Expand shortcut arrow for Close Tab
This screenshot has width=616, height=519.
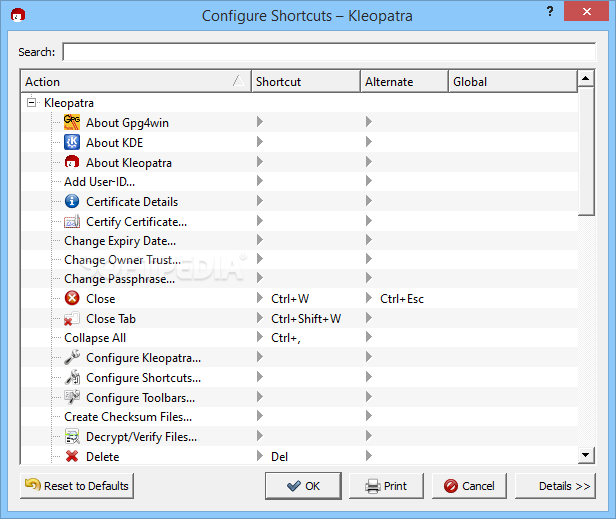260,318
